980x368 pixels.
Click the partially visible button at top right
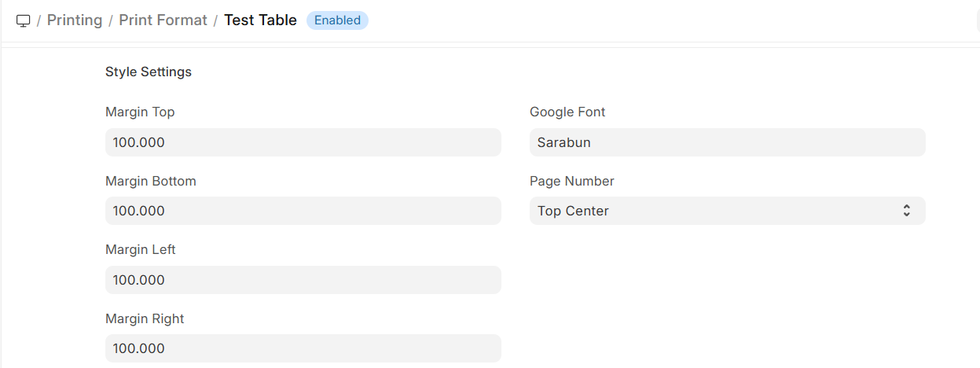click(977, 20)
